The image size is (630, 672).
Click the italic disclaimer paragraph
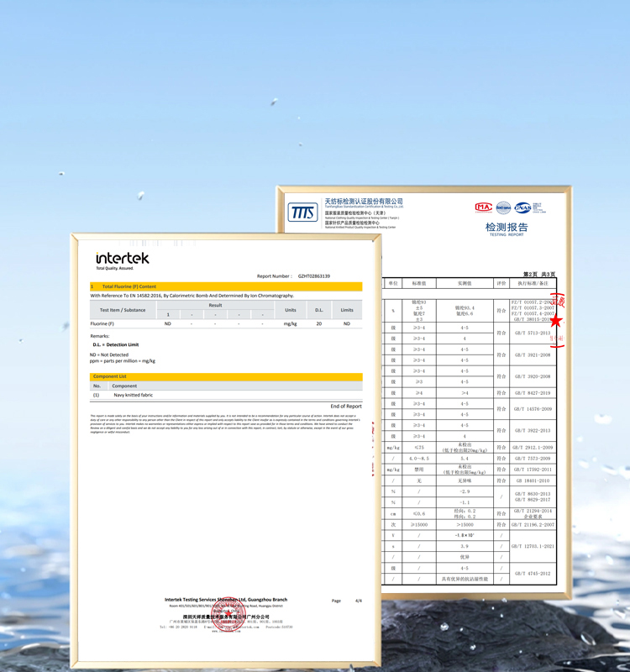click(x=225, y=424)
